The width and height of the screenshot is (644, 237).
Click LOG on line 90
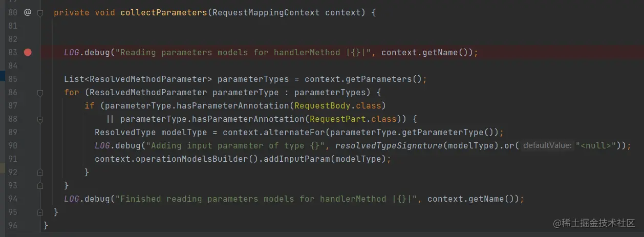click(x=102, y=145)
